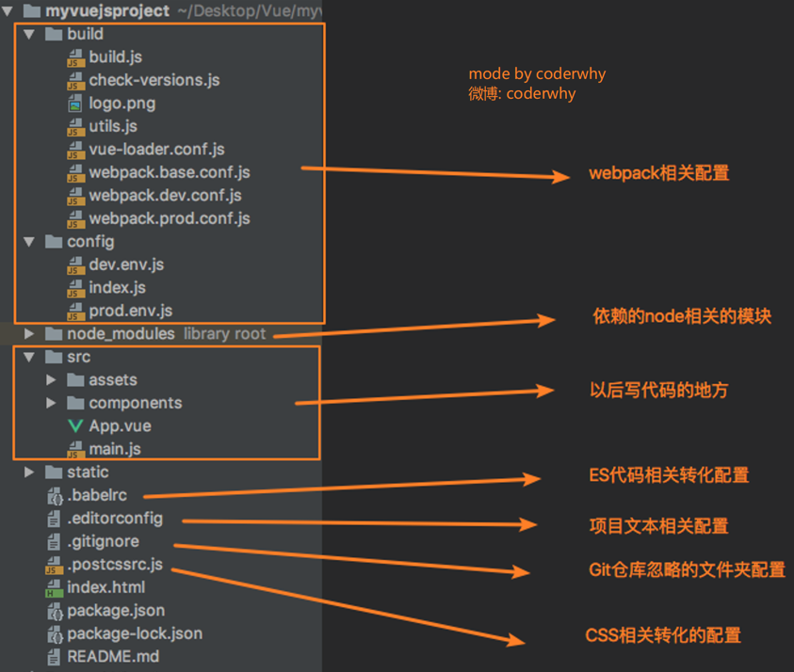The image size is (794, 672).
Task: Open webpack.base.conf.js file name
Action: [170, 172]
